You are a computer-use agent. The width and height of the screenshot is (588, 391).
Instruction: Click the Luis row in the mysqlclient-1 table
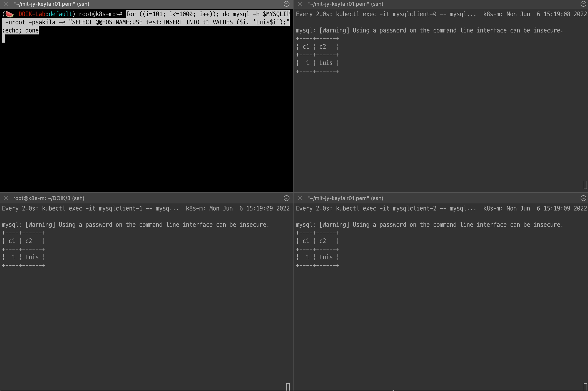pyautogui.click(x=32, y=257)
